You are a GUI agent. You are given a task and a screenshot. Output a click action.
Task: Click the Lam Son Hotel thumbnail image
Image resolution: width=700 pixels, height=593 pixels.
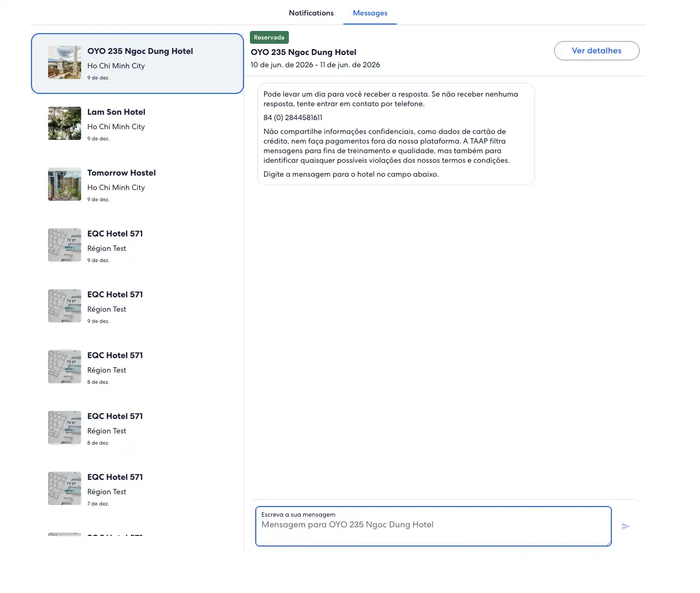(x=65, y=123)
